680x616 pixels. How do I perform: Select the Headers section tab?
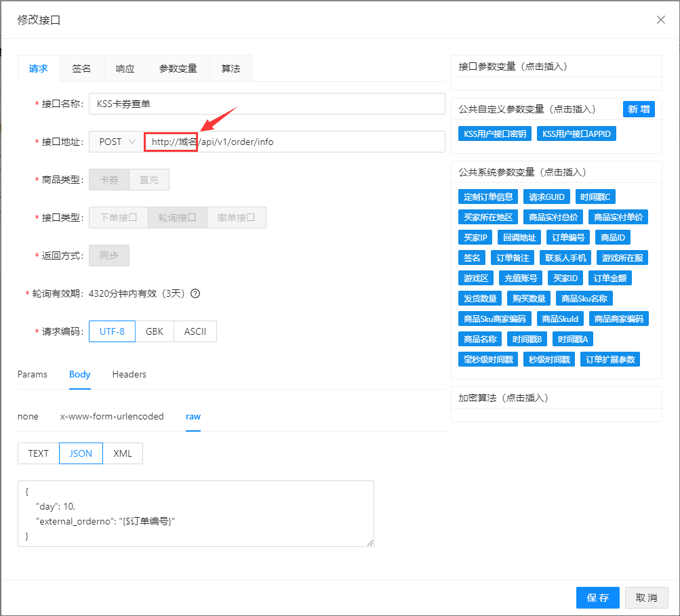129,375
